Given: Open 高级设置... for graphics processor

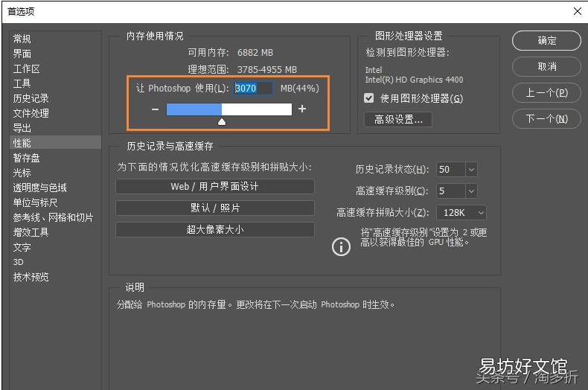Looking at the screenshot, I should (x=398, y=120).
